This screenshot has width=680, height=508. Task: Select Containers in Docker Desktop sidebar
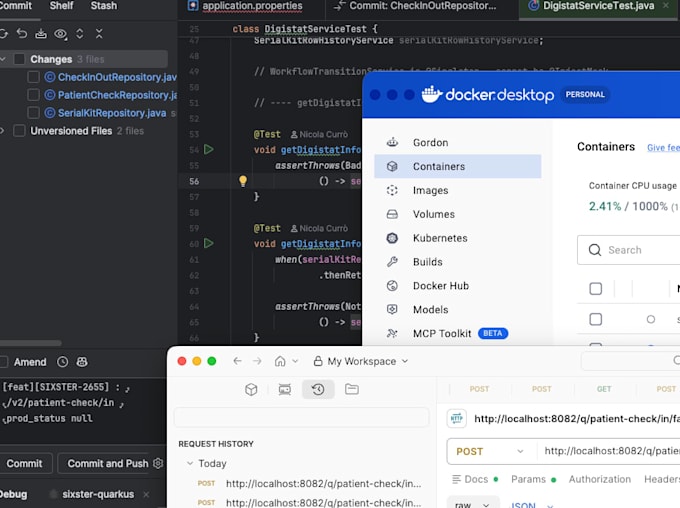458,166
